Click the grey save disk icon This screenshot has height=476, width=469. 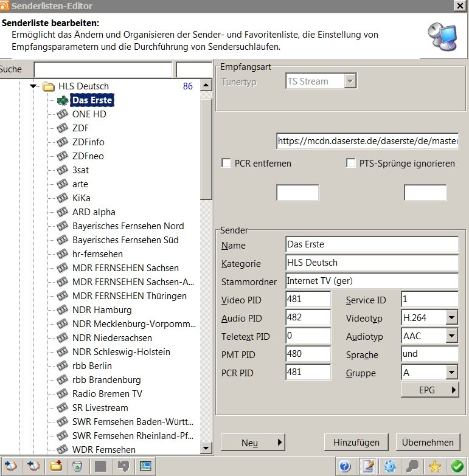click(100, 466)
